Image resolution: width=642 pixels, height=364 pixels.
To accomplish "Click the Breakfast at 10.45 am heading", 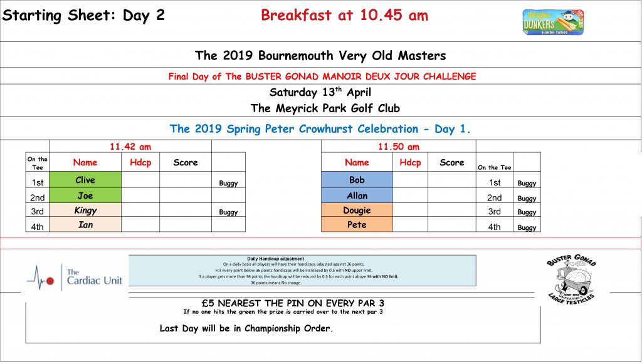I will point(344,16).
